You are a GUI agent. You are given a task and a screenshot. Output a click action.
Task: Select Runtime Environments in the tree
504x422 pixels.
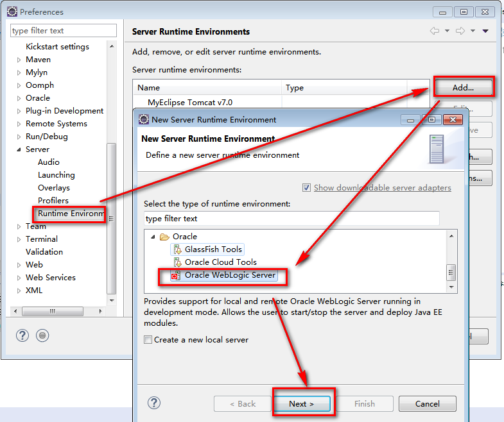coord(71,214)
